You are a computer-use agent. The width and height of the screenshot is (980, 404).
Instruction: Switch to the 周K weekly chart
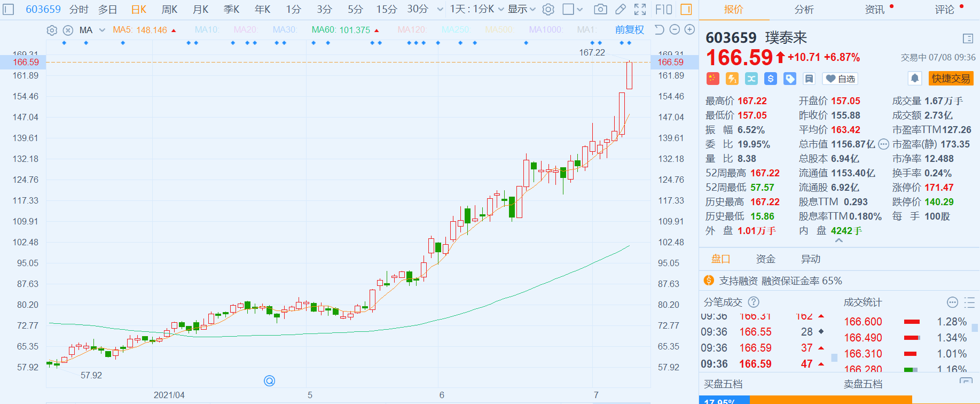(169, 10)
